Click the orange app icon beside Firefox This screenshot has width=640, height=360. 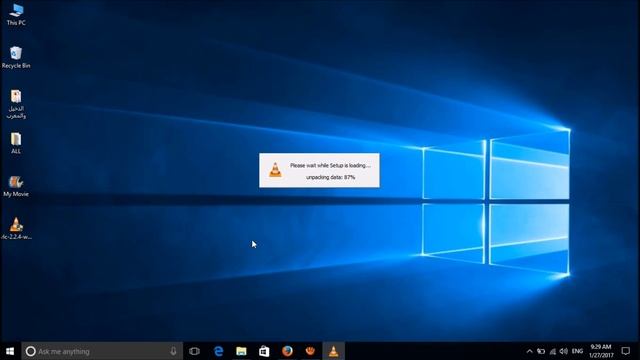pyautogui.click(x=310, y=351)
